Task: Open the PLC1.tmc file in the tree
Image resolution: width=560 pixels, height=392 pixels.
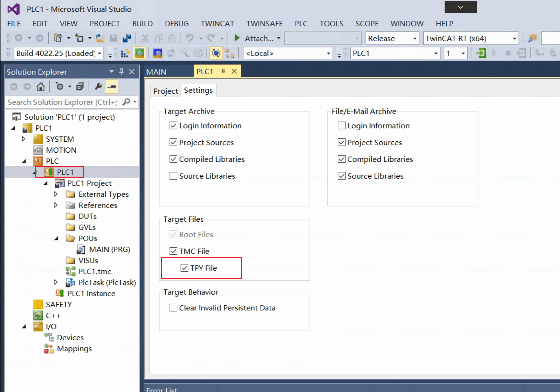Action: pos(95,271)
